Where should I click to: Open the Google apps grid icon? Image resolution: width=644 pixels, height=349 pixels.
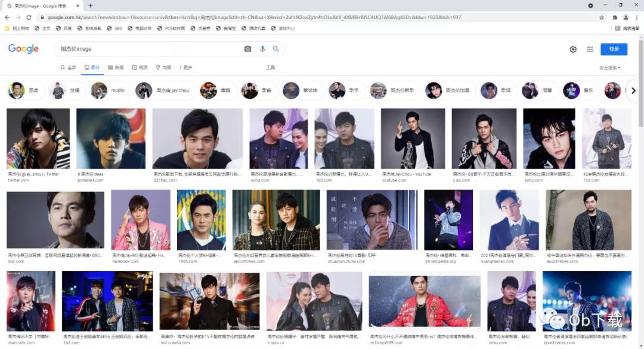pyautogui.click(x=590, y=49)
